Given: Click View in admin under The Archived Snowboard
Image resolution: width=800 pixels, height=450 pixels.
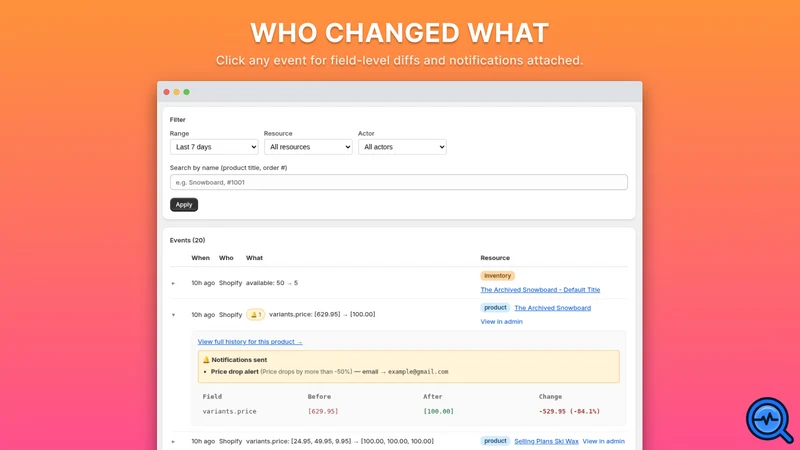Looking at the screenshot, I should 501,321.
